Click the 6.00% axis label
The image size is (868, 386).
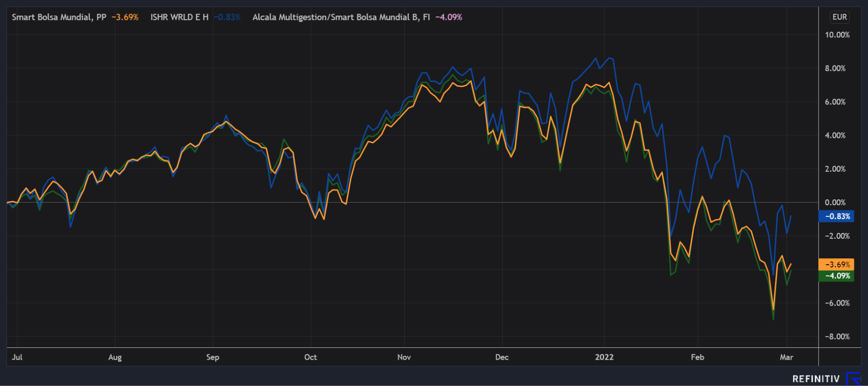coord(835,102)
